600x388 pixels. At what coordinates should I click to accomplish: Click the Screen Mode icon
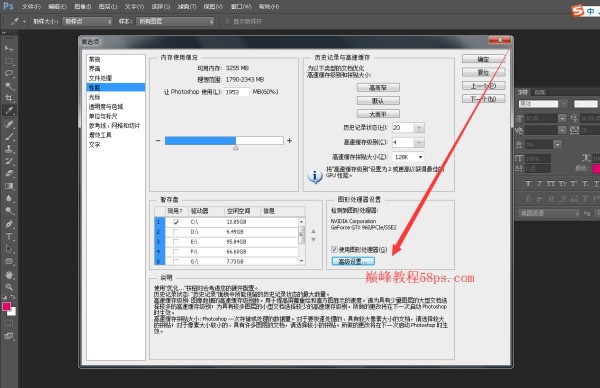click(9, 336)
